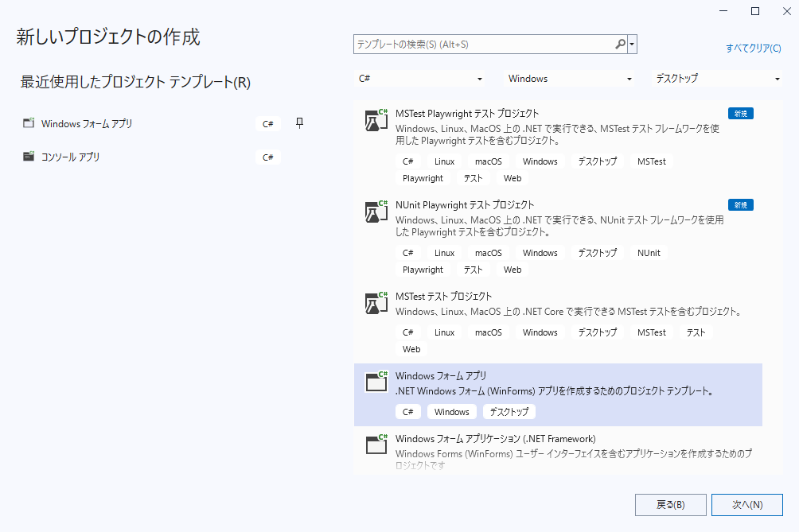This screenshot has width=799, height=532.
Task: Click the MSTest Playwright project flask icon
Action: (376, 120)
